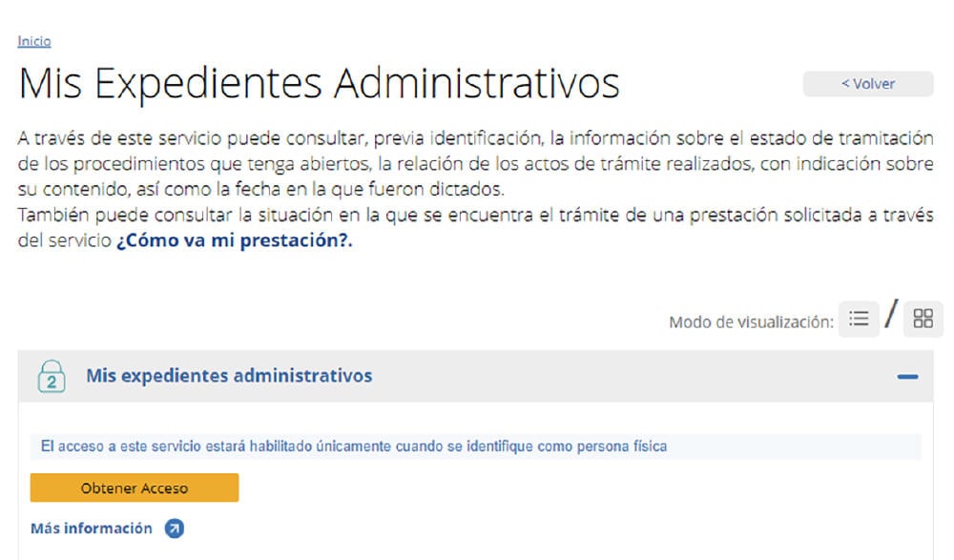Toggle the Mis expedientes administrativos panel title

(x=229, y=376)
